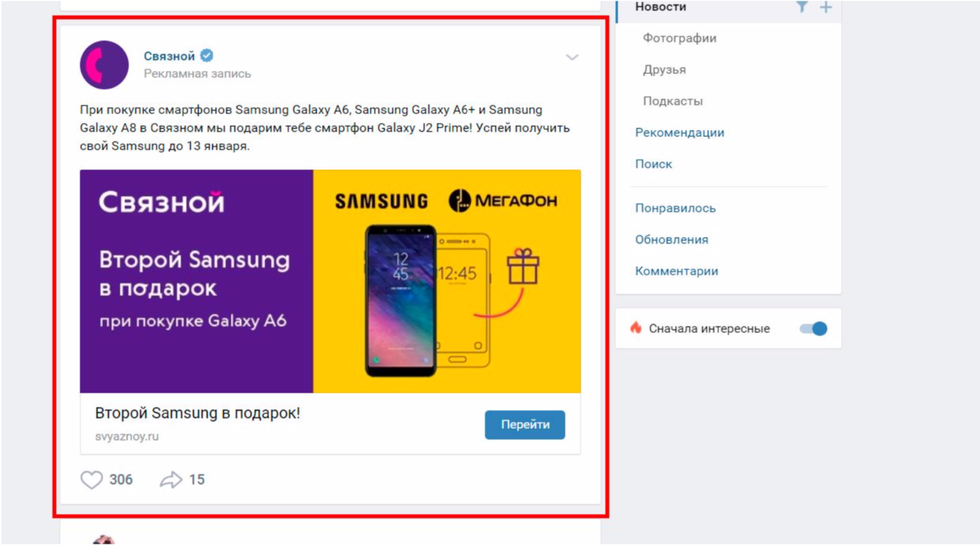Image resolution: width=980 pixels, height=545 pixels.
Task: Open the Связной community name link
Action: [169, 56]
